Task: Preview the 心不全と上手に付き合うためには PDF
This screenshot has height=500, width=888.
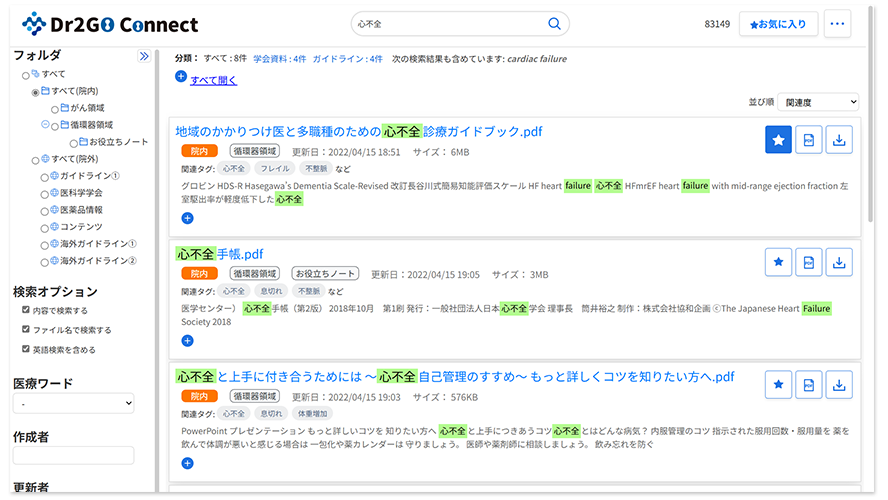Action: click(x=809, y=385)
